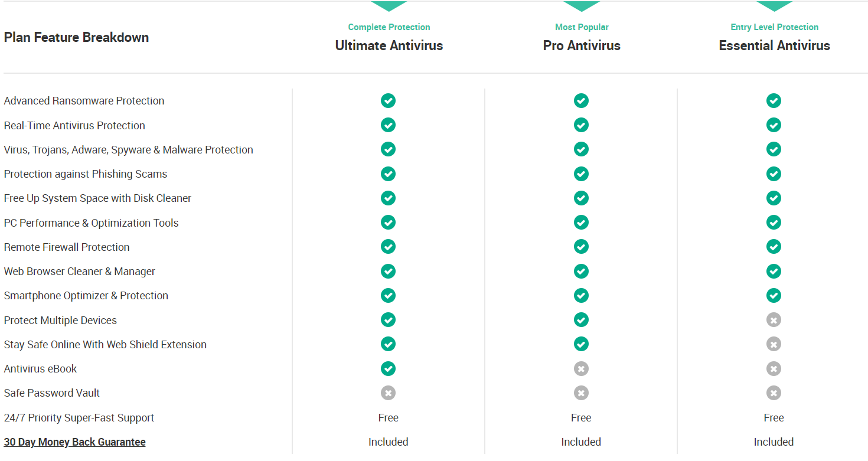
Task: Click Essential's Smartphone Optimizer checkmark
Action: [774, 296]
